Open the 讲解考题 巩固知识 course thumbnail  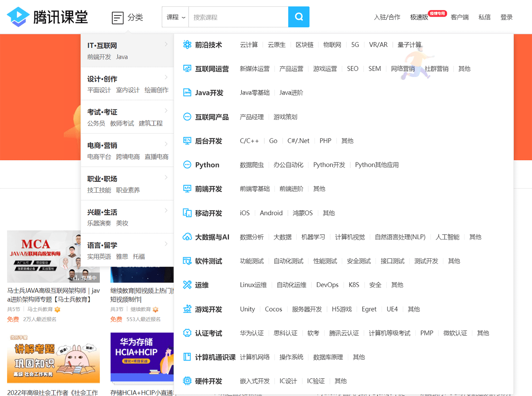point(53,358)
